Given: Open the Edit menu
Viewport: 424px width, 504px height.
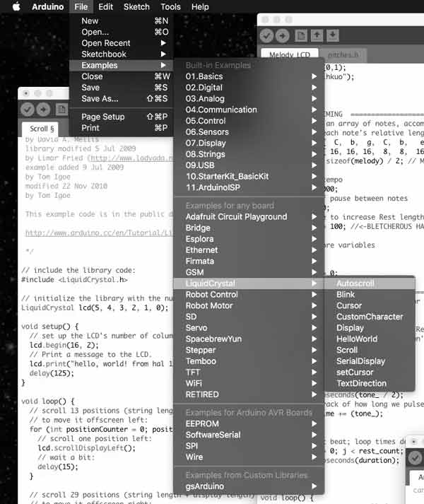Looking at the screenshot, I should click(x=105, y=7).
